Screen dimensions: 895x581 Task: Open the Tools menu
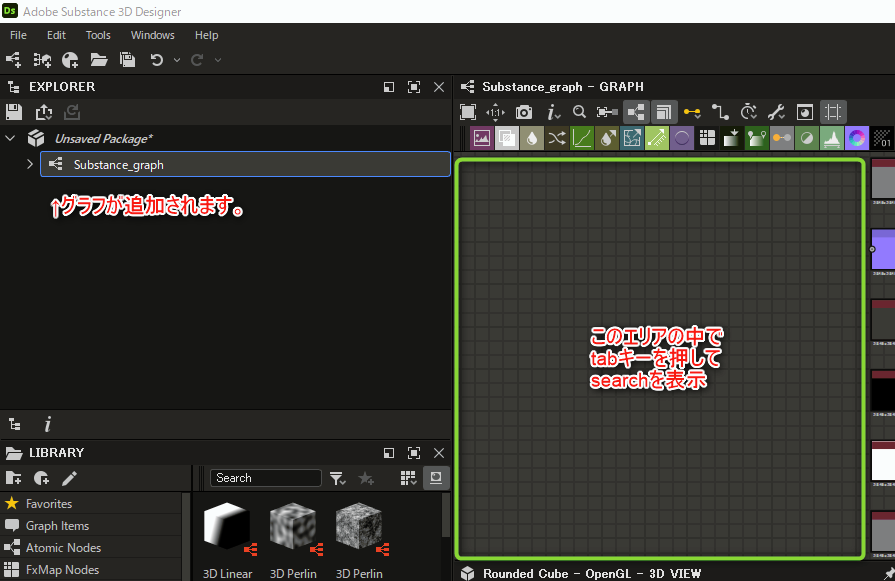click(98, 35)
